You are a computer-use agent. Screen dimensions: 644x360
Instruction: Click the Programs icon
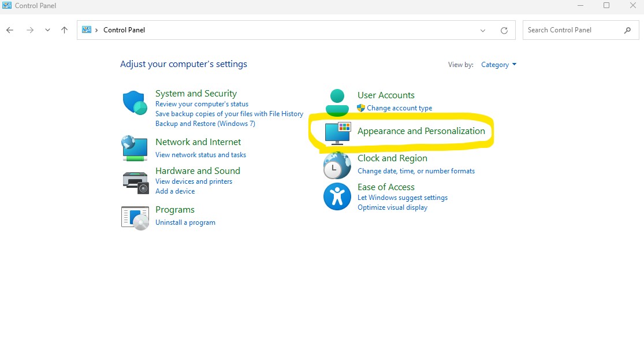(x=134, y=218)
